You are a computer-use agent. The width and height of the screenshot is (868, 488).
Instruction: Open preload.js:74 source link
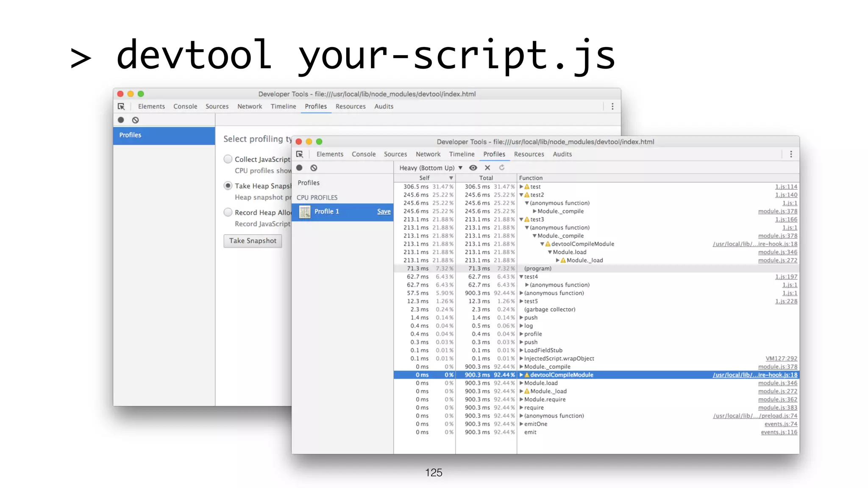pyautogui.click(x=755, y=416)
